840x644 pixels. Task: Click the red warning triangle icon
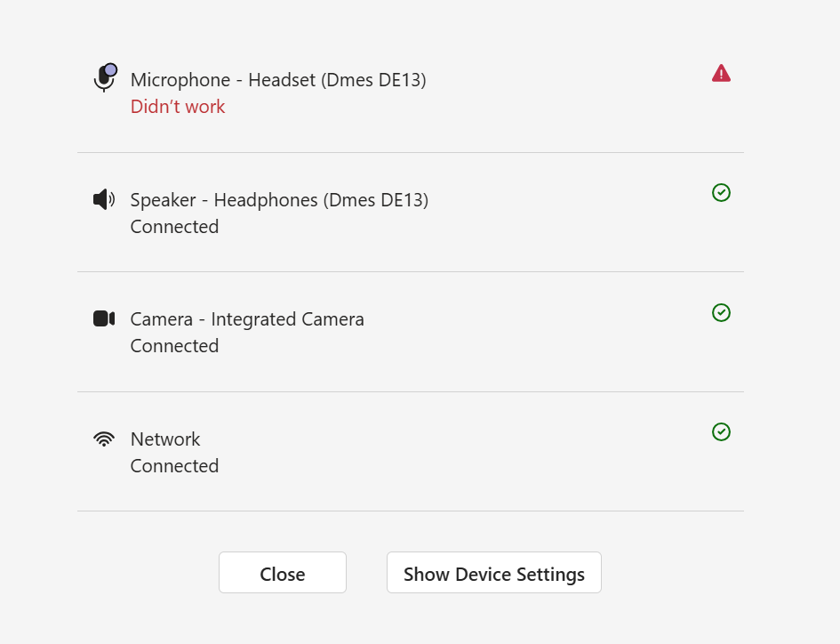[x=721, y=74]
